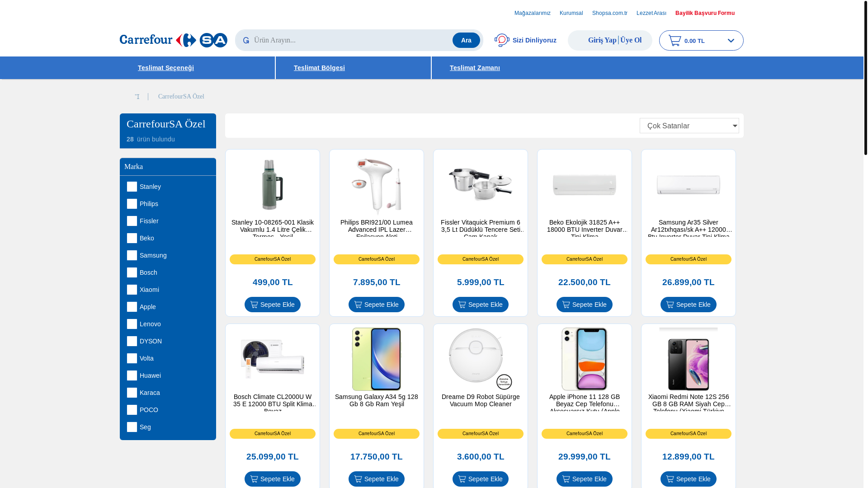Check the Volta brand filter
This screenshot has height=488, width=868.
[x=132, y=358]
